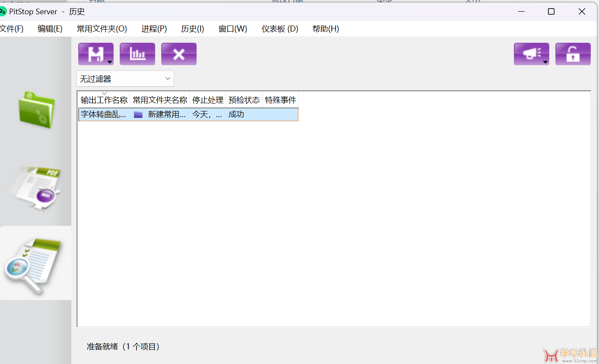Open dropdown arrow beside megaphone button
Viewport: 599px width, 364px height.
pyautogui.click(x=545, y=62)
